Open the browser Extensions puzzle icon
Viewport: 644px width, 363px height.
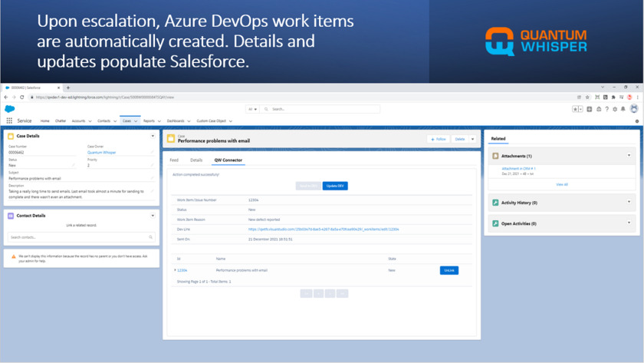(x=613, y=97)
